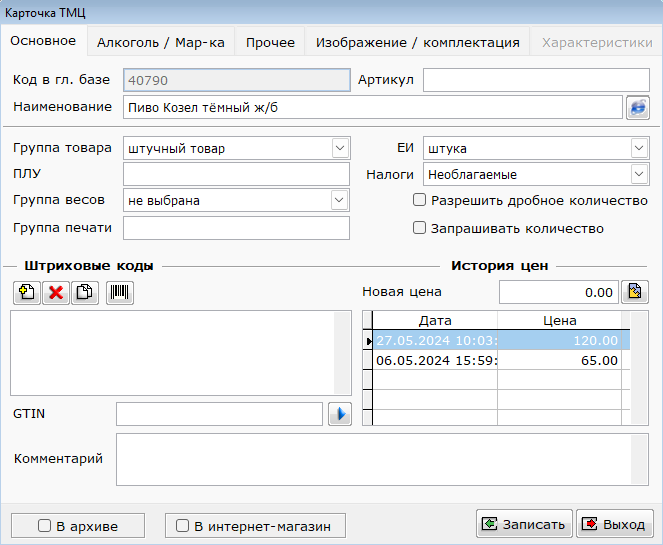Open the Изображение / комплектация tab
663x545 pixels.
(417, 43)
